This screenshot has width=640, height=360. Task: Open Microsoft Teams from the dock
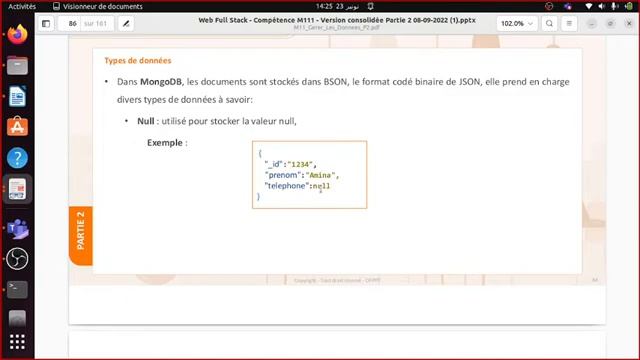tap(17, 228)
